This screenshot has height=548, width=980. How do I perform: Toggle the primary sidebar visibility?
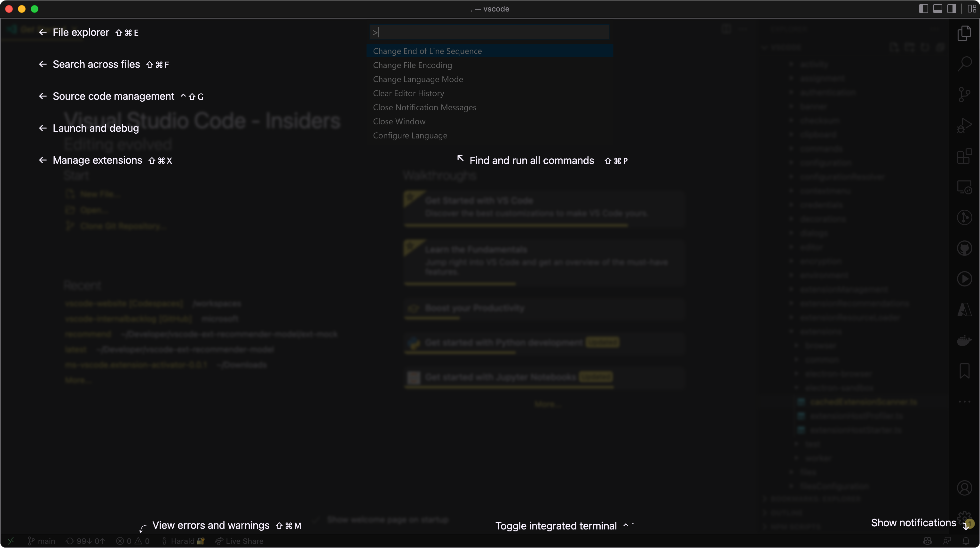(x=923, y=9)
